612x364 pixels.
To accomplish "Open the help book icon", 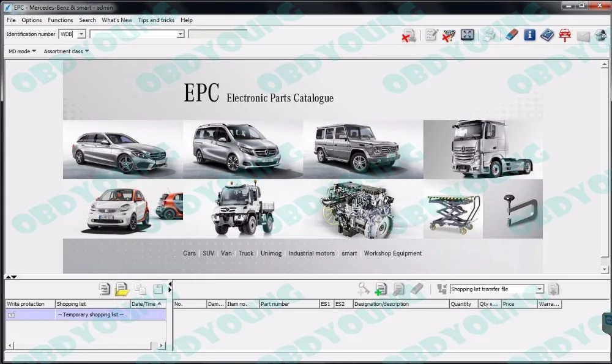I will pos(547,35).
